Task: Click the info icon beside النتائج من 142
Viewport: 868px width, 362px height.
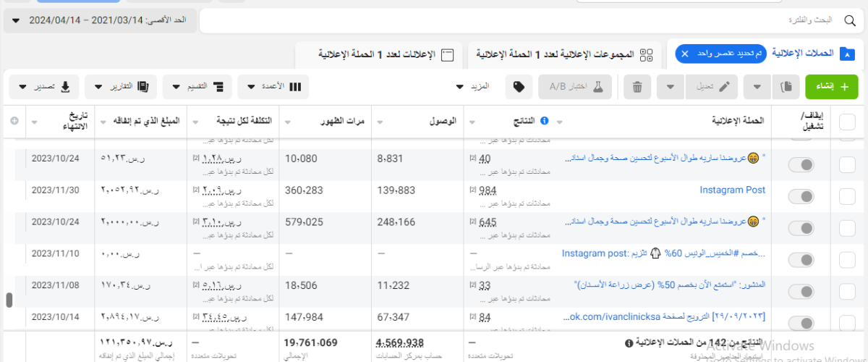Action: (x=628, y=342)
